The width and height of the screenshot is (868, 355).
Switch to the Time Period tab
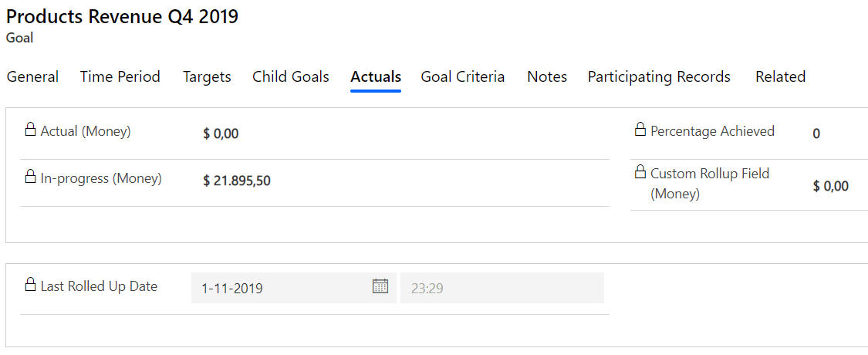click(120, 76)
